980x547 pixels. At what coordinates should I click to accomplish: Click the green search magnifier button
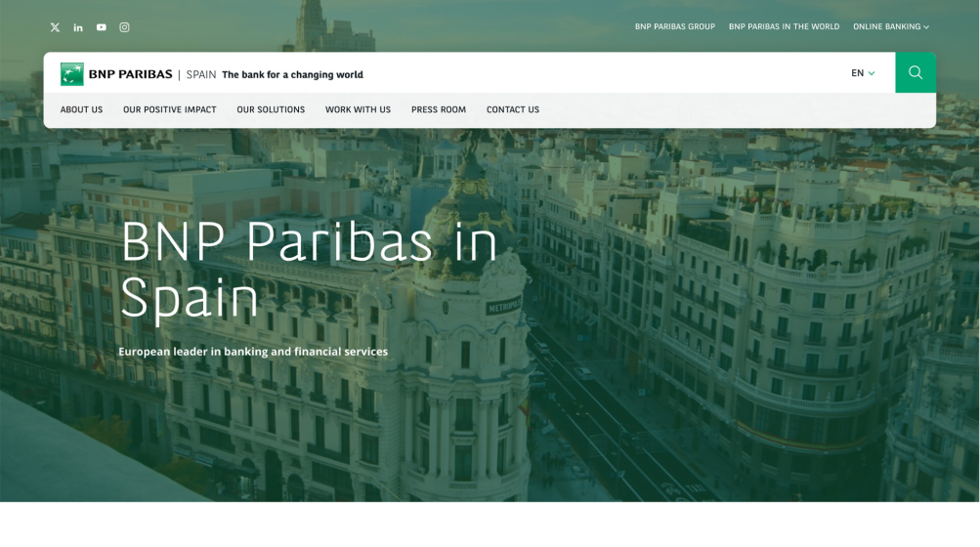916,72
